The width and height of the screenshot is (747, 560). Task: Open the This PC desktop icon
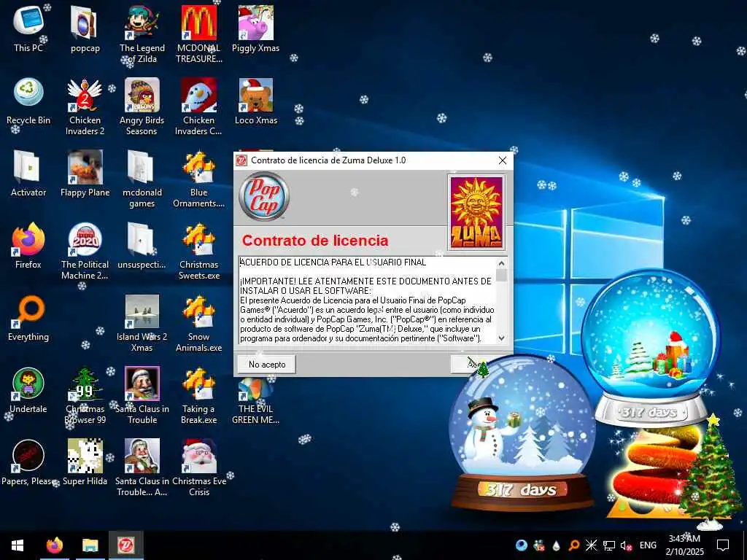[x=28, y=28]
